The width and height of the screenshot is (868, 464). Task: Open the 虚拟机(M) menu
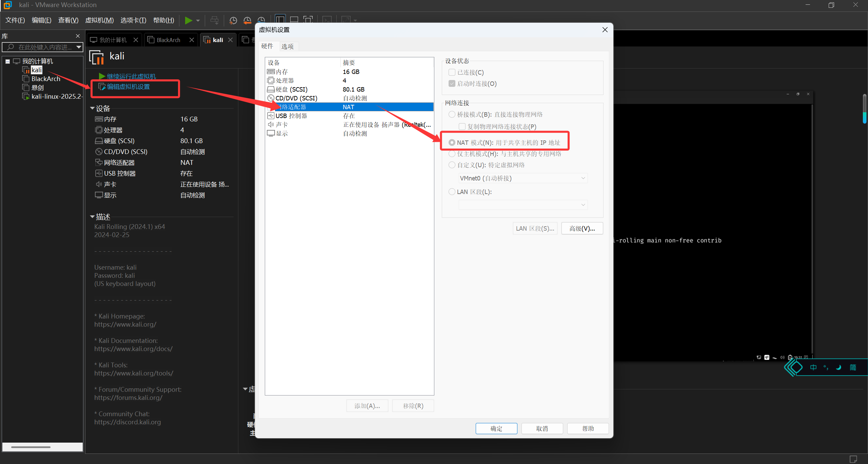click(99, 20)
